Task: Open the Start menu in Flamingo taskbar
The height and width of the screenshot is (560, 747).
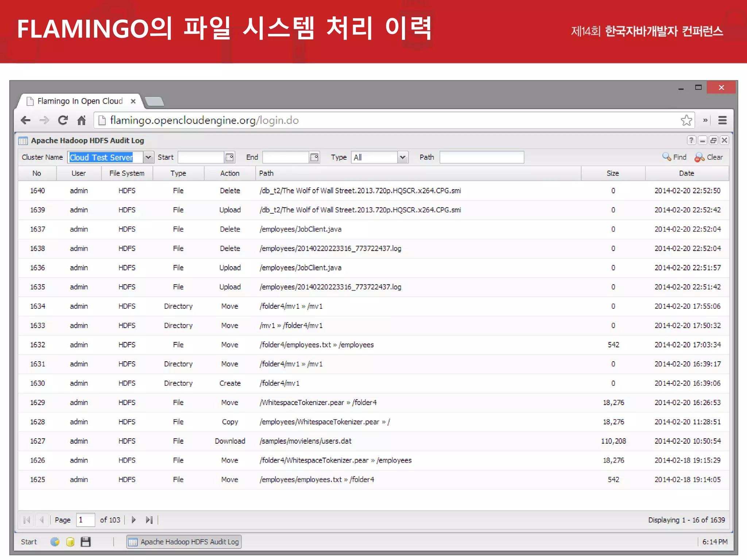Action: (x=29, y=542)
